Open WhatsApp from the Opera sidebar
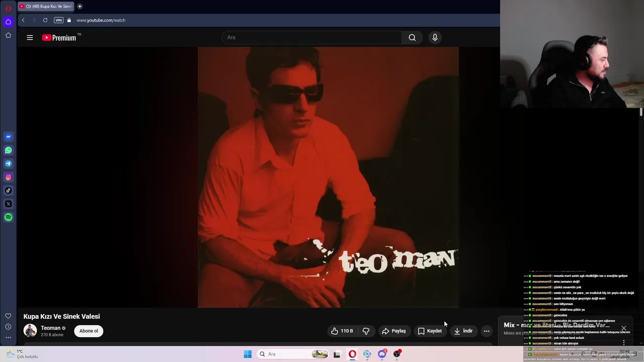 pos(8,150)
